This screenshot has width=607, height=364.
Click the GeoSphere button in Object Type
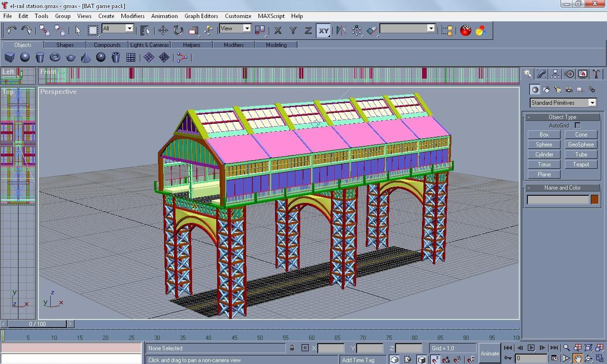click(581, 145)
